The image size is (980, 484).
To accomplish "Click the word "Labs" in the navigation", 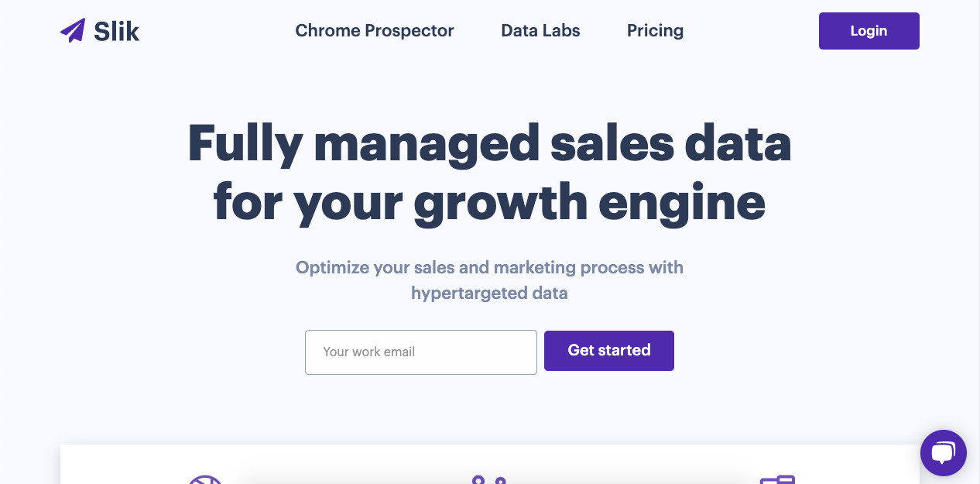I will (x=563, y=31).
